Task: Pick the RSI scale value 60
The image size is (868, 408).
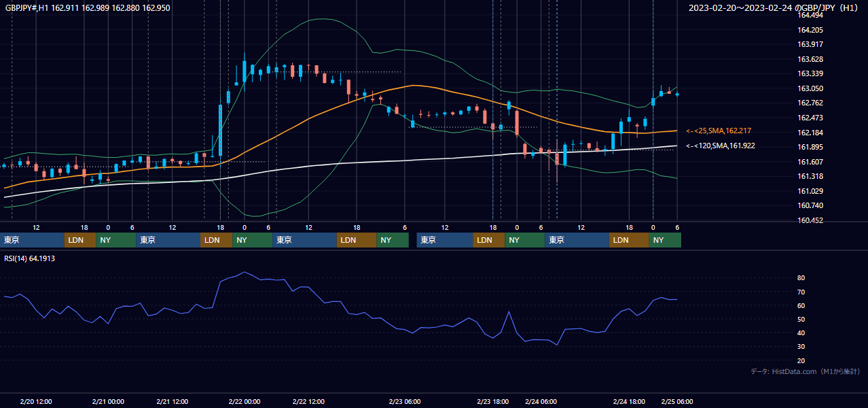Action: coord(801,305)
